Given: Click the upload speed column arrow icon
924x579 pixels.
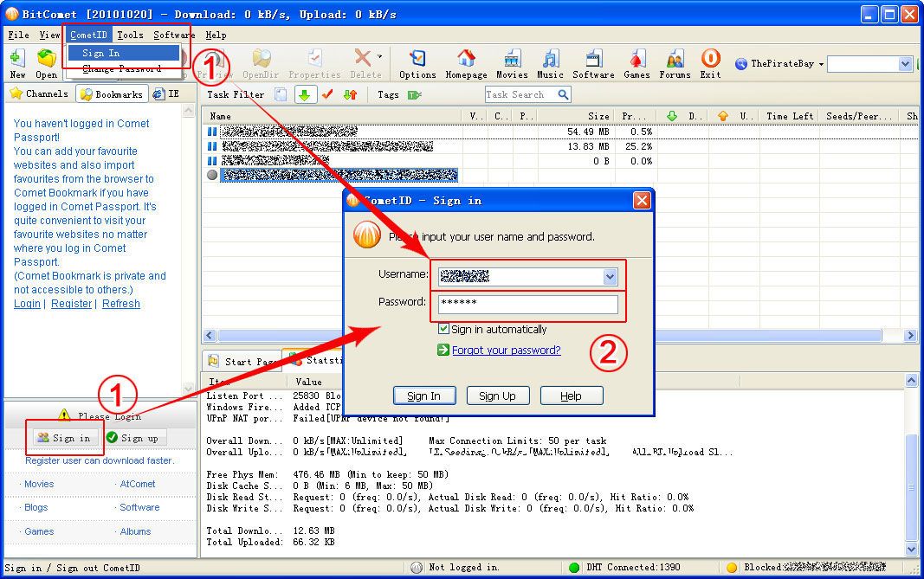Looking at the screenshot, I should click(x=723, y=116).
